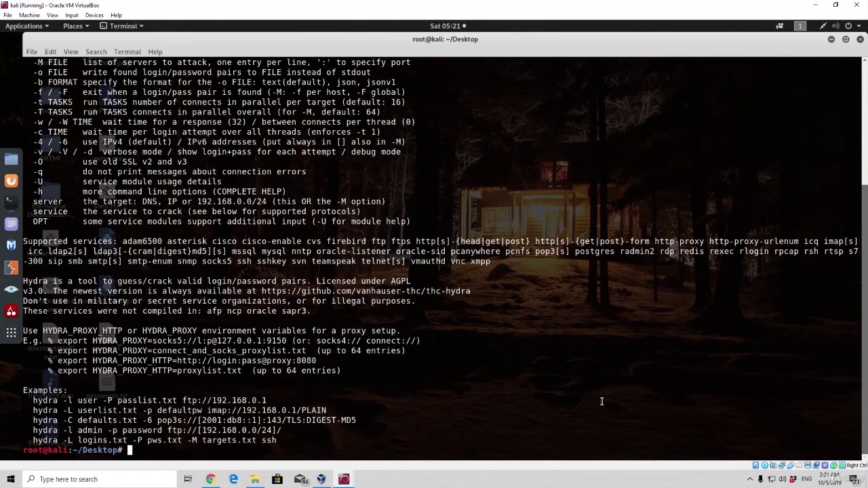Click the Windows tray volume icon

click(x=782, y=479)
